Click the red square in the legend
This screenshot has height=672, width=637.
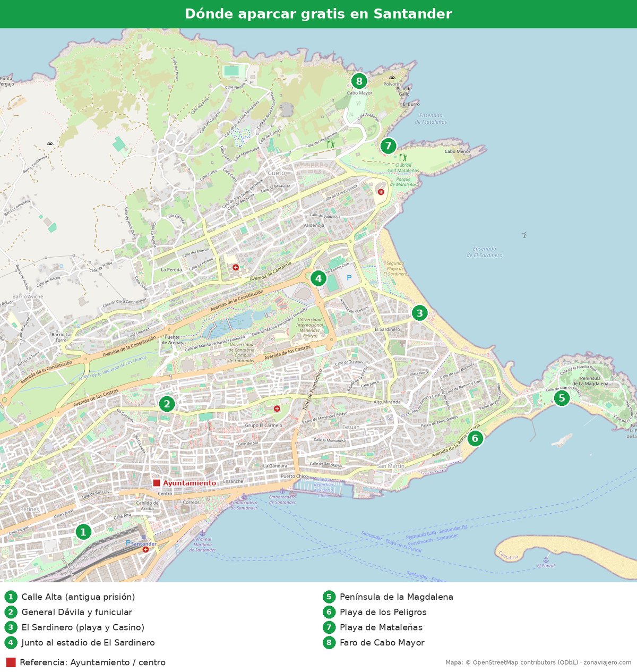tap(11, 662)
